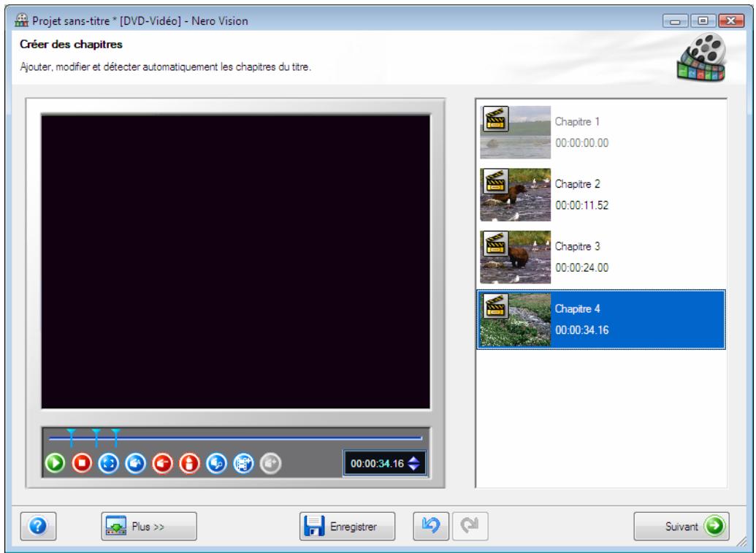Close the Nero Vision window
Image resolution: width=756 pixels, height=553 pixels.
pyautogui.click(x=731, y=20)
